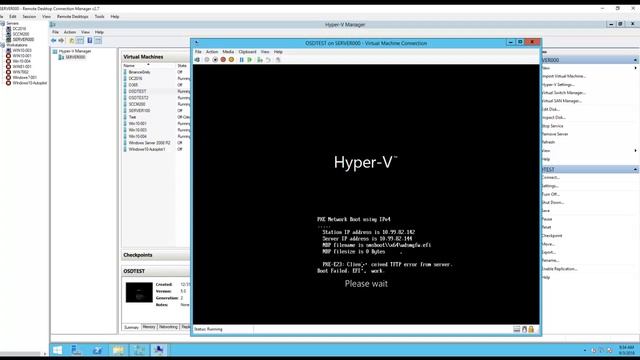Open File Explorer from the taskbar
Image resolution: width=640 pixels, height=360 pixels.
(118, 350)
